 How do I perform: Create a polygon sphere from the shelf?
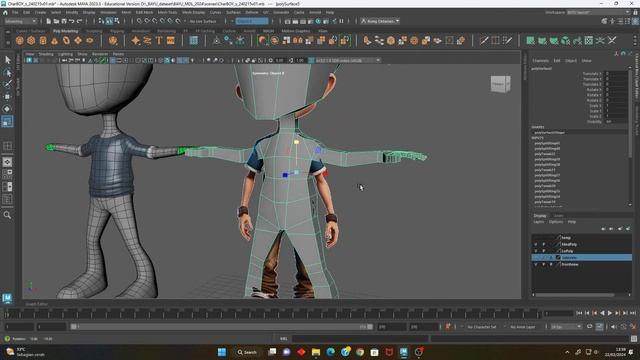[20, 40]
